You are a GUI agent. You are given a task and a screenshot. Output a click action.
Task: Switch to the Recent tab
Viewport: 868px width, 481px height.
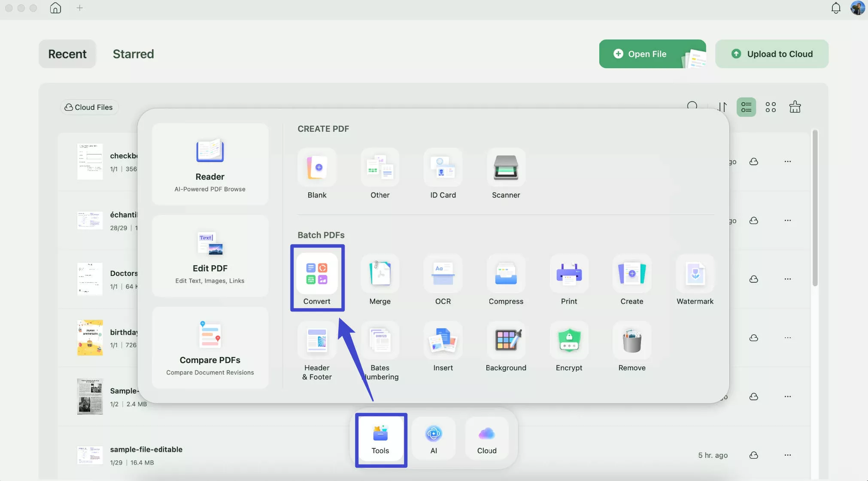click(x=67, y=54)
